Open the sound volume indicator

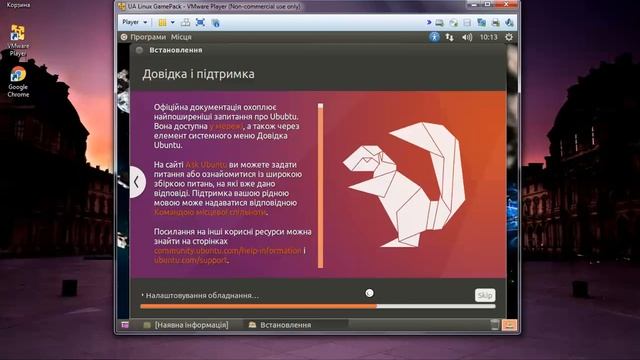point(467,37)
